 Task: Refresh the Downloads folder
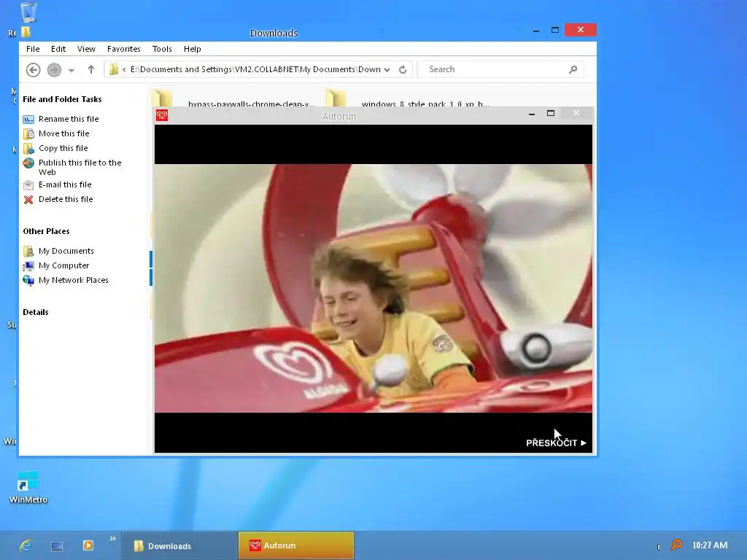tap(403, 69)
